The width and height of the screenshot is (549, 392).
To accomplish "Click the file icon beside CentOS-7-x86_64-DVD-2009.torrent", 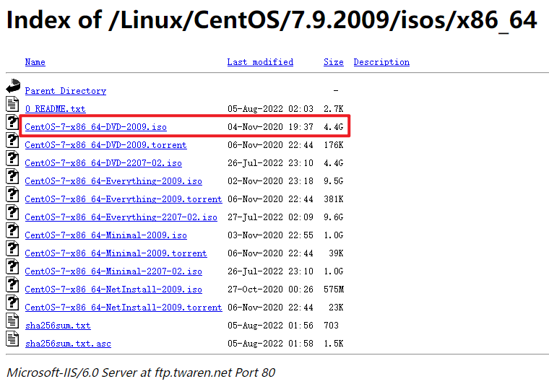I will coord(12,140).
